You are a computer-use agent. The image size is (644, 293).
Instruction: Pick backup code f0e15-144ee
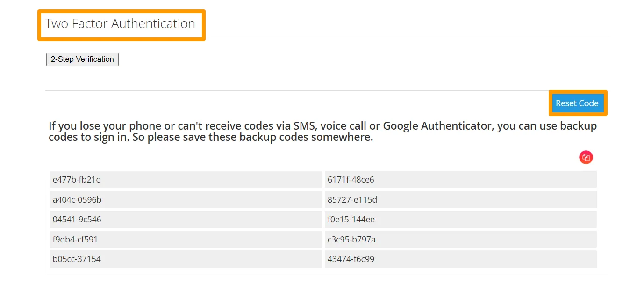[351, 220]
